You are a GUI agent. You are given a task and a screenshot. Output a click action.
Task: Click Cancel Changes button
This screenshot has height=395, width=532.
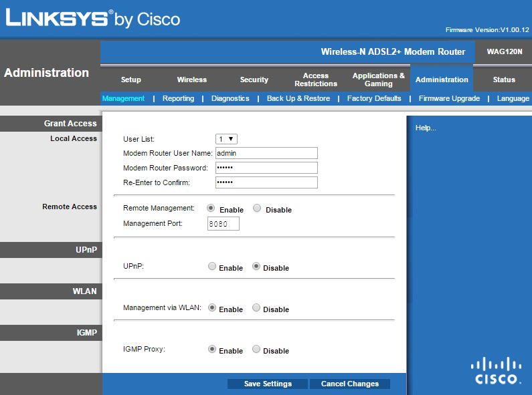click(x=350, y=384)
